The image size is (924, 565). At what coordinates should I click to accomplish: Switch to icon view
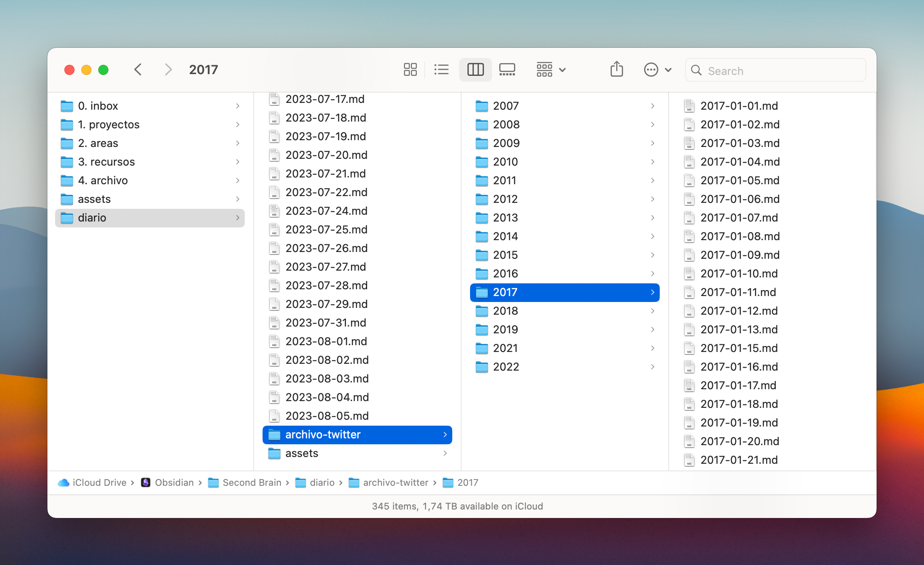pos(410,69)
